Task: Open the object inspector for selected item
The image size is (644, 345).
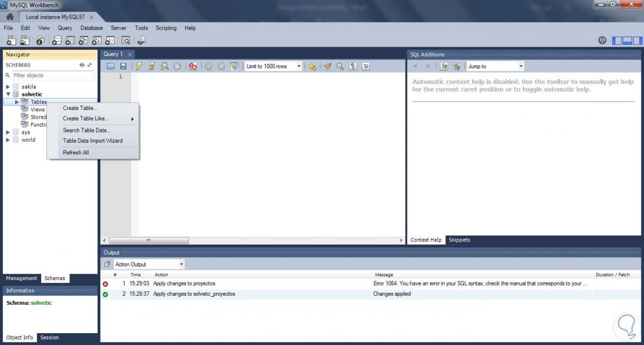Action: tap(40, 40)
